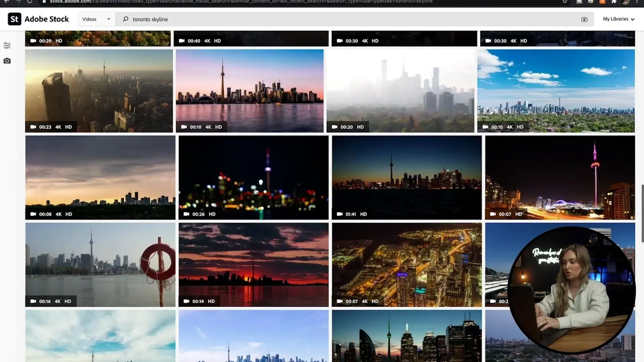Image resolution: width=644 pixels, height=362 pixels.
Task: Bookmark the page with the star icon
Action: (565, 2)
